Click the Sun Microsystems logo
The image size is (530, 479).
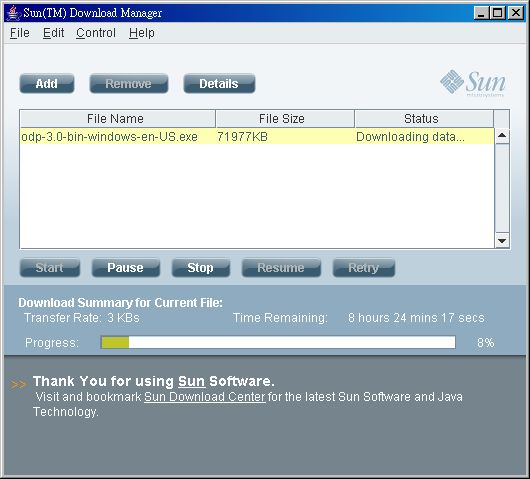point(473,83)
